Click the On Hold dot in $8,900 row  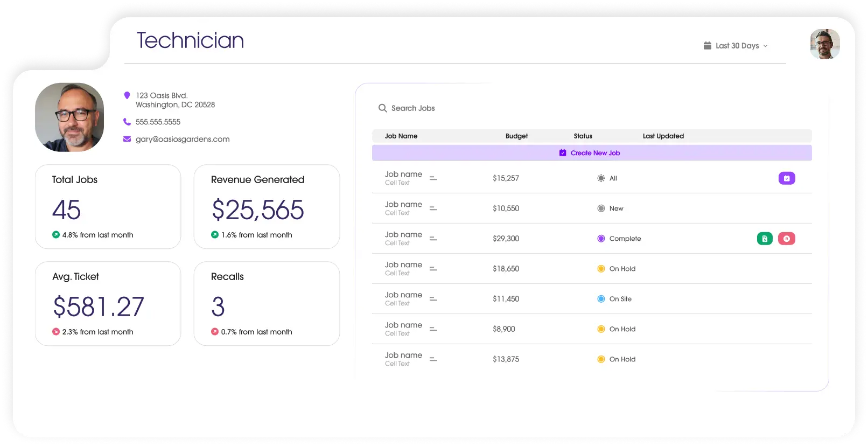tap(601, 329)
